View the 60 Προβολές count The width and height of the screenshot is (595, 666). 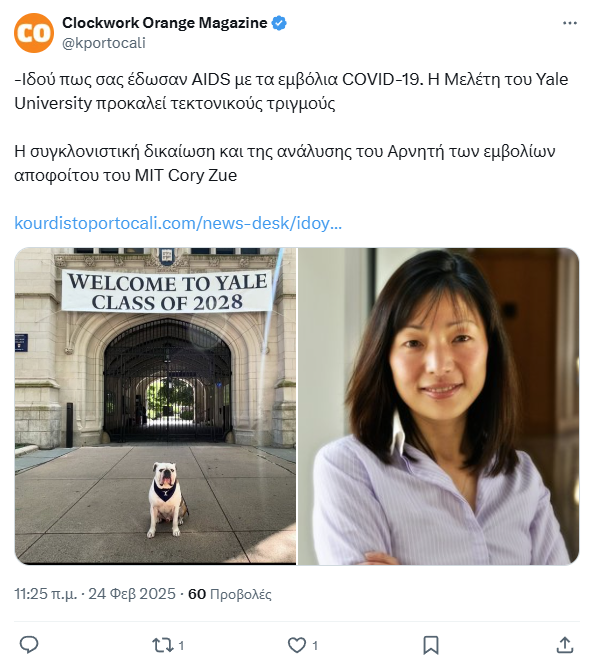click(x=230, y=594)
